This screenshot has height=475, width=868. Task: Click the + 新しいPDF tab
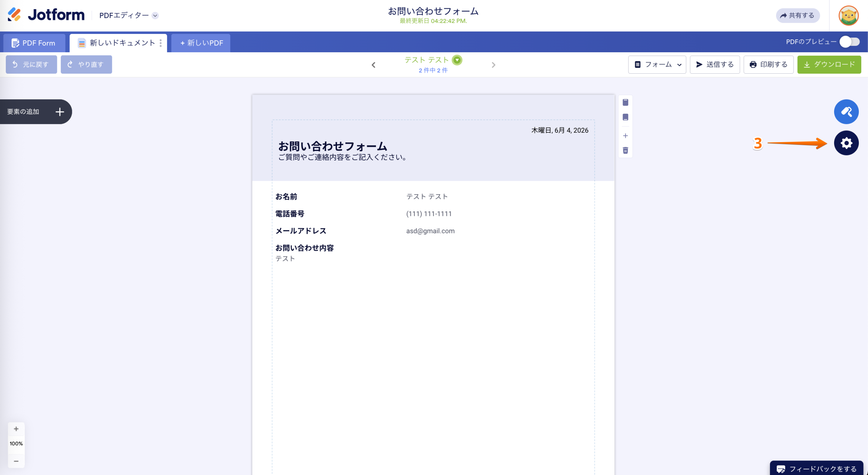(201, 43)
